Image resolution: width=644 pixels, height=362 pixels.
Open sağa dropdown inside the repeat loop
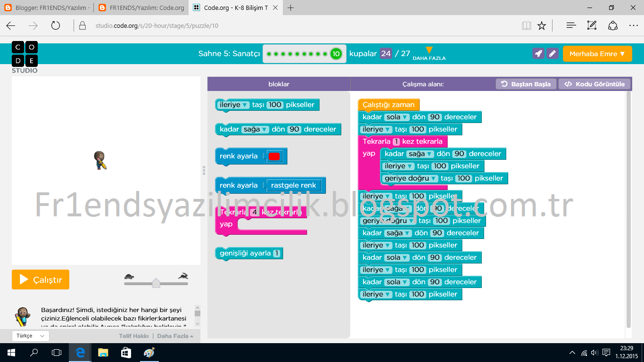click(420, 154)
